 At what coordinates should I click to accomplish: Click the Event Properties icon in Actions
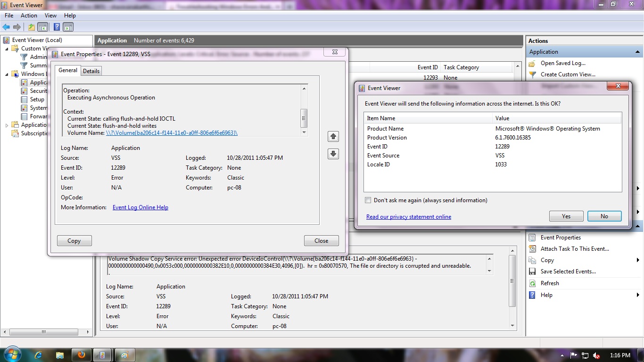coord(532,238)
